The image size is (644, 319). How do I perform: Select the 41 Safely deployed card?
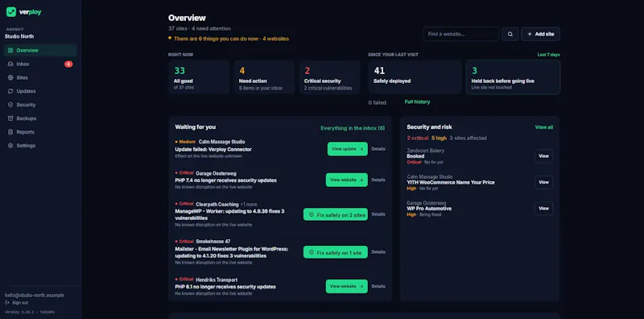(415, 77)
